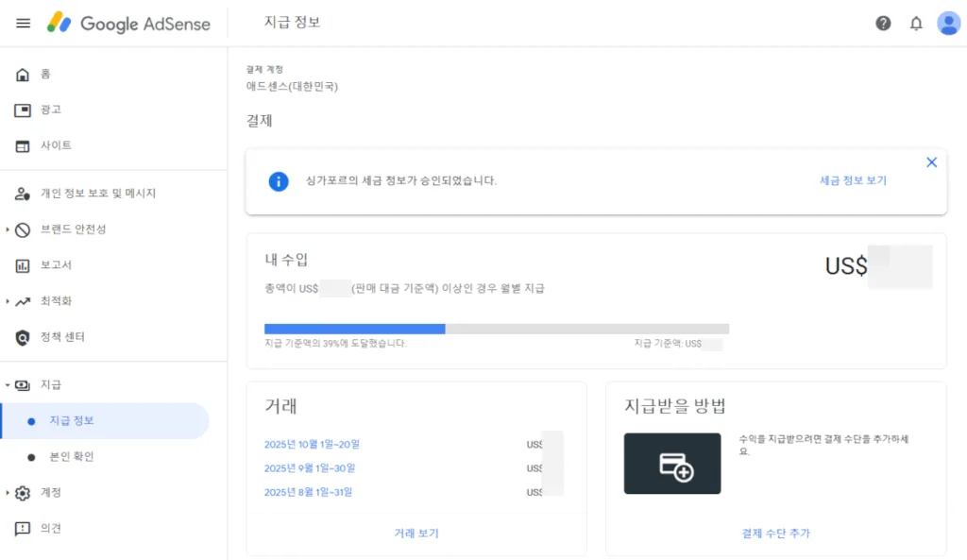Expand the 계정 section
The height and width of the screenshot is (560, 967).
click(x=50, y=493)
